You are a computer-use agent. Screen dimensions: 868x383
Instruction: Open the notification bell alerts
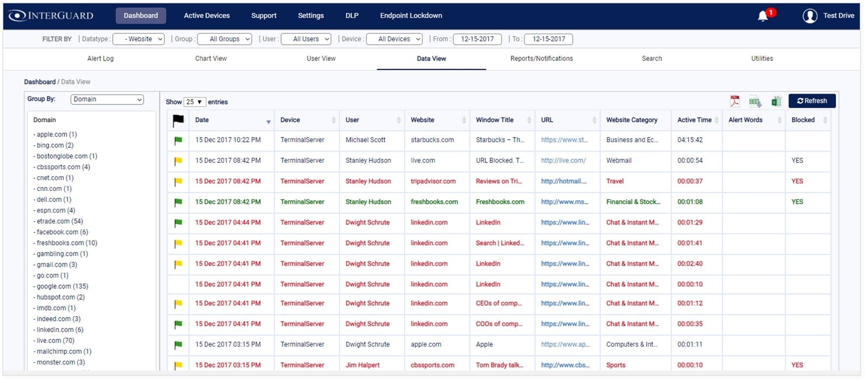coord(763,16)
